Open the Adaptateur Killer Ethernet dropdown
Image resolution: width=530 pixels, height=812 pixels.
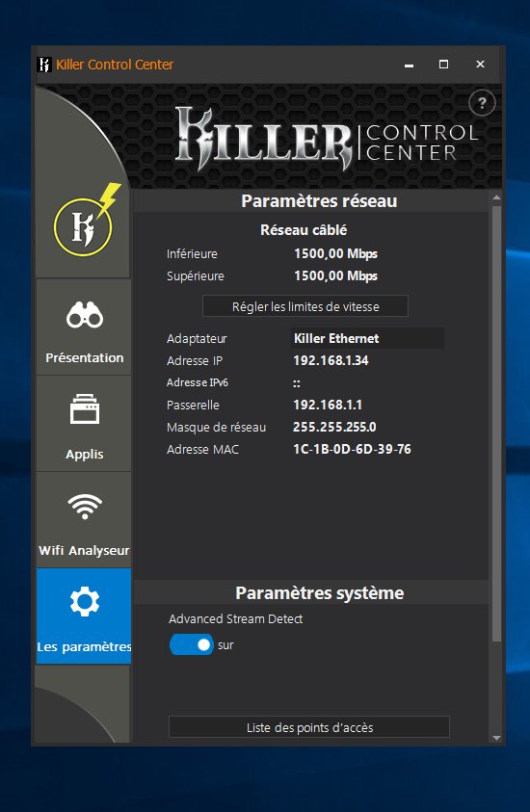(x=368, y=338)
